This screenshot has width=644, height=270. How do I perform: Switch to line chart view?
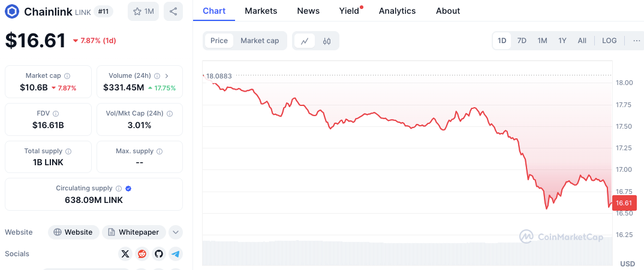305,41
